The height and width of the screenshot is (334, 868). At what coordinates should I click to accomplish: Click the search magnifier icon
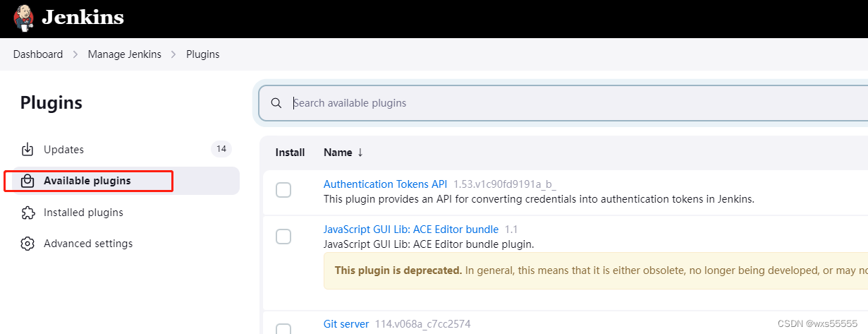277,103
